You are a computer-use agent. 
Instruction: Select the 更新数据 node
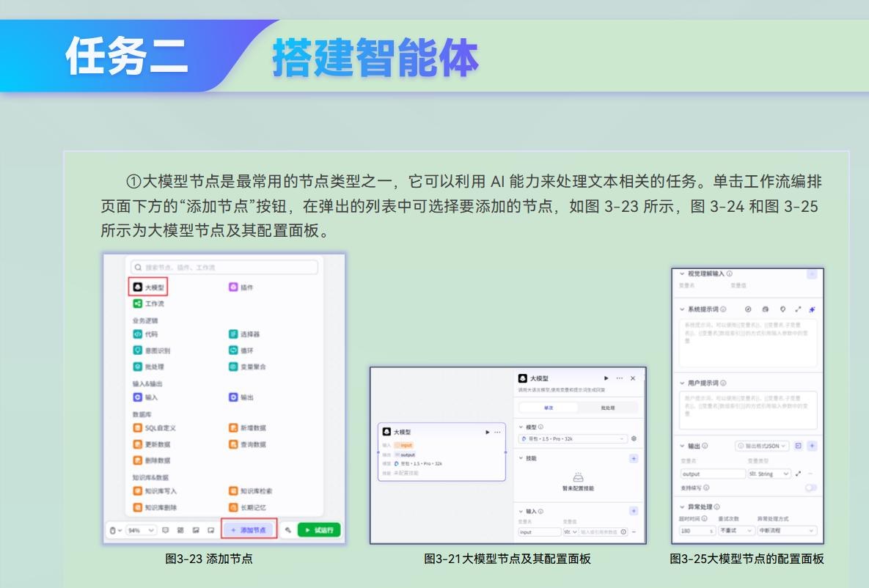(151, 444)
